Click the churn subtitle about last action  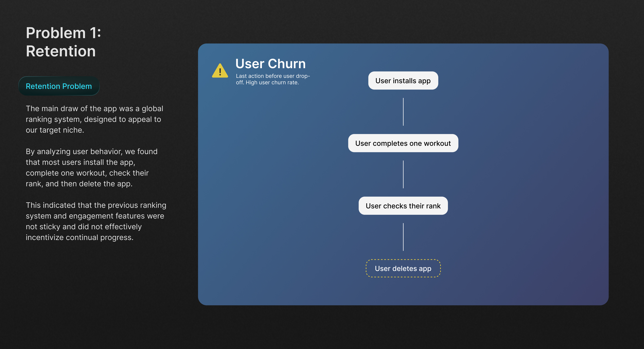pyautogui.click(x=272, y=79)
